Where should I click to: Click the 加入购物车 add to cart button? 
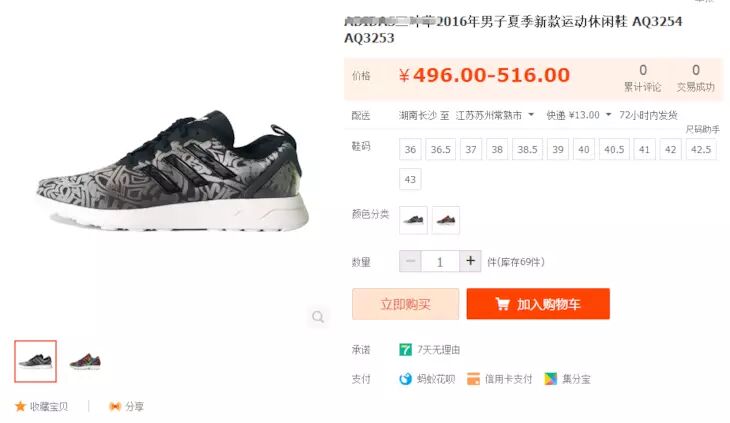tap(538, 304)
